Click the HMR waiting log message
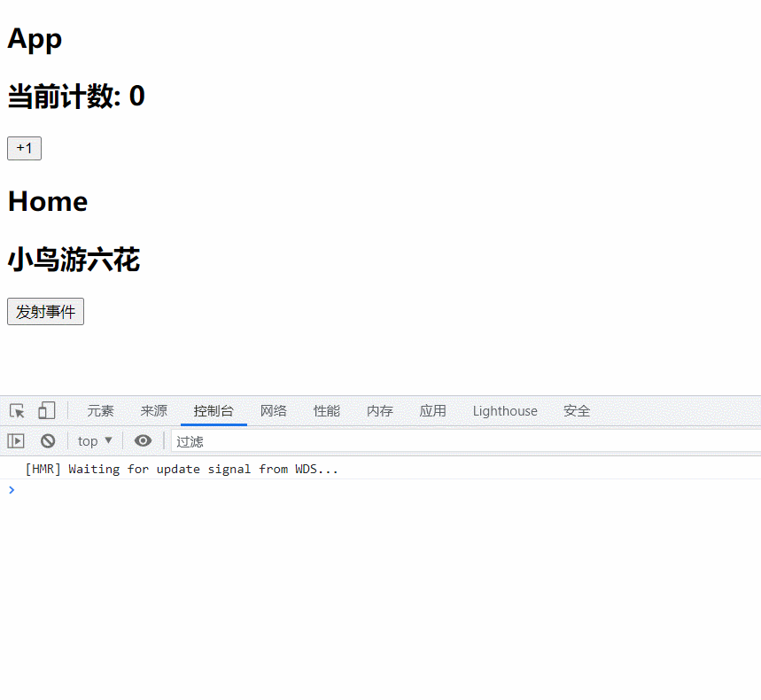The width and height of the screenshot is (761, 700). (x=182, y=469)
